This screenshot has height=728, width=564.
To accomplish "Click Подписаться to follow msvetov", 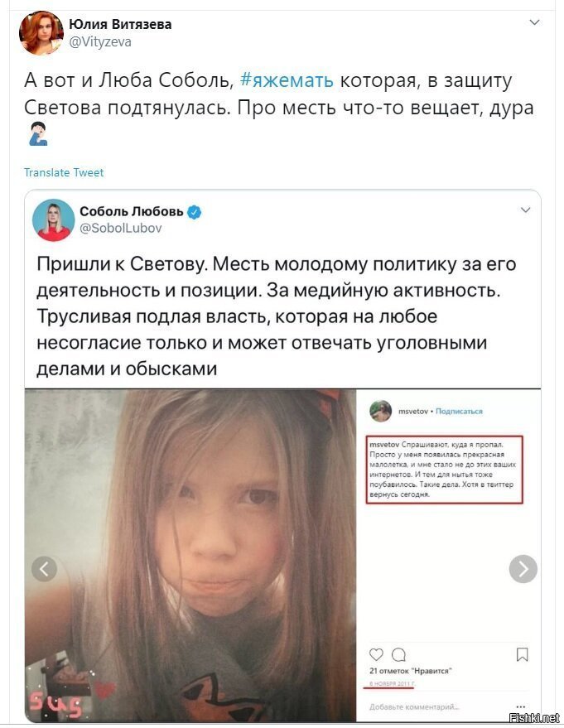I will click(x=459, y=412).
